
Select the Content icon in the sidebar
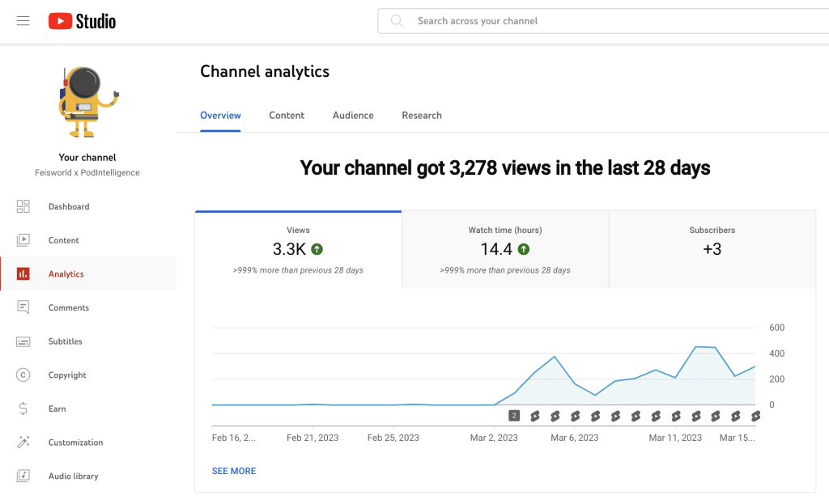pyautogui.click(x=23, y=240)
